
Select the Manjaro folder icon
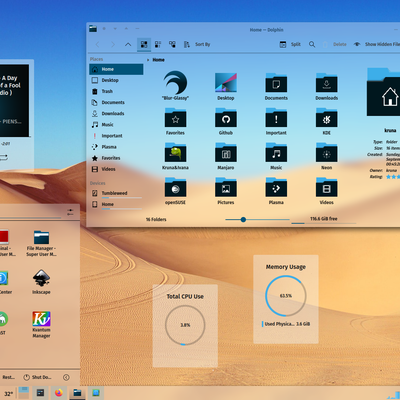pyautogui.click(x=226, y=152)
